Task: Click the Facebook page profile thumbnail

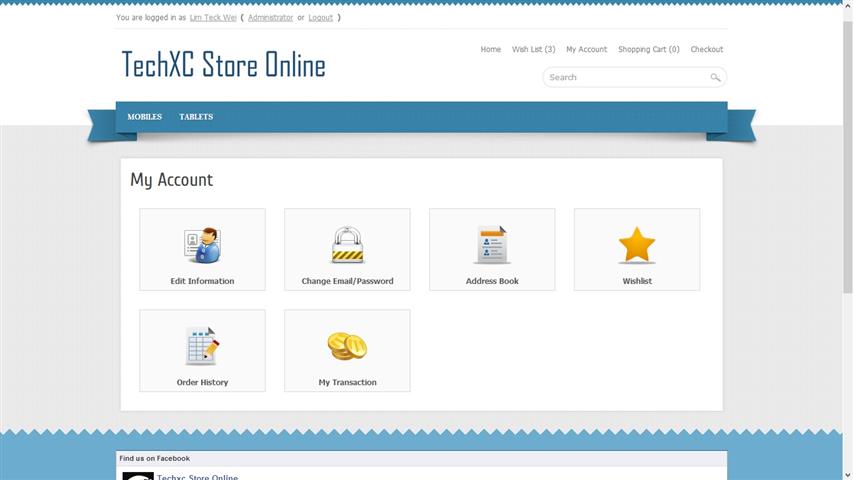Action: tap(138, 476)
